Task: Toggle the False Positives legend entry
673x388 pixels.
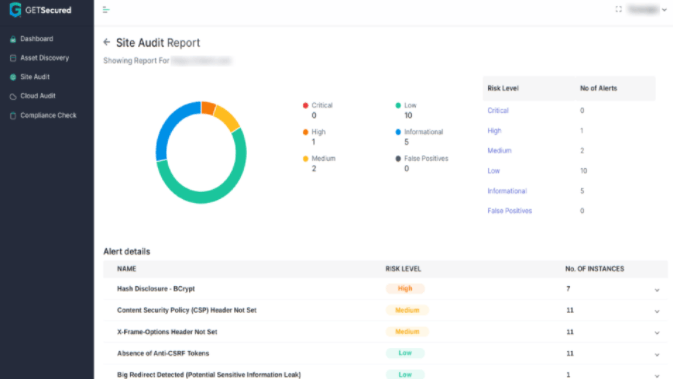Action: (421, 158)
